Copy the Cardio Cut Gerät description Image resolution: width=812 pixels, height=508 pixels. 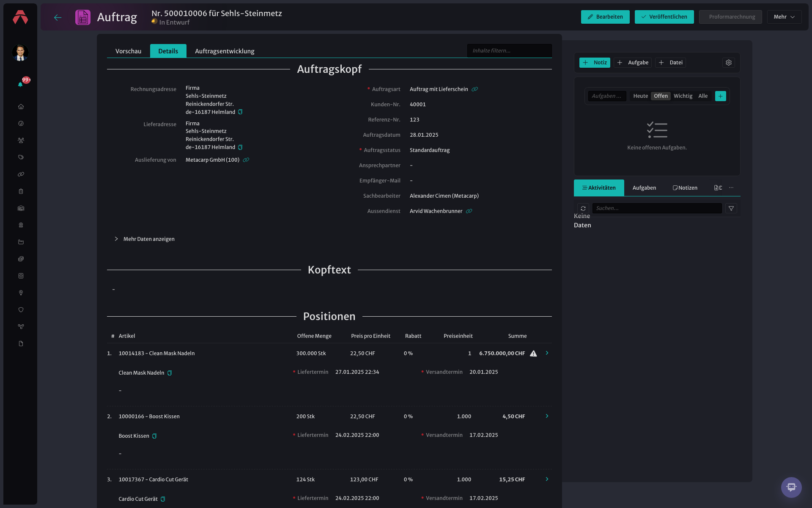point(163,499)
